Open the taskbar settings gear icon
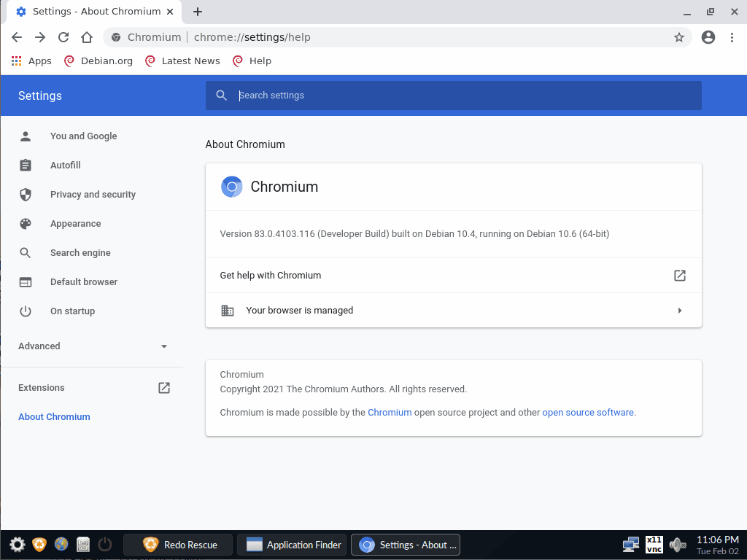The width and height of the screenshot is (747, 560). pos(18,544)
